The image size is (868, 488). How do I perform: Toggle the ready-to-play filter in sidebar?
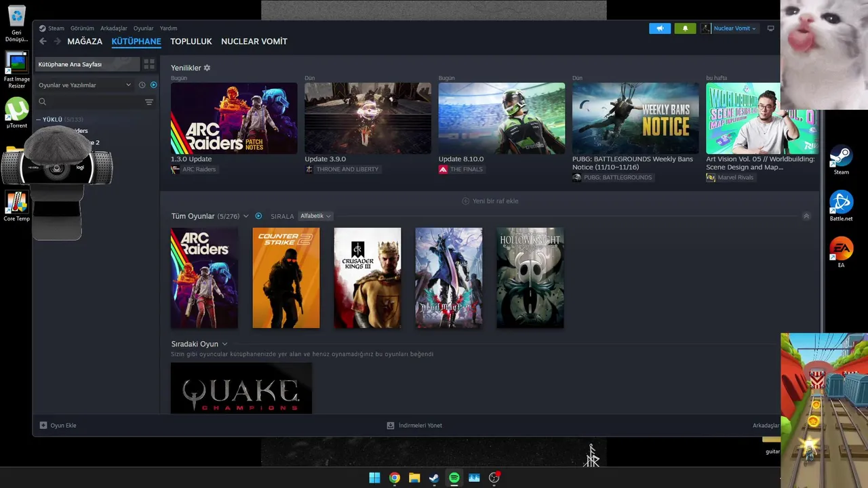[x=154, y=85]
